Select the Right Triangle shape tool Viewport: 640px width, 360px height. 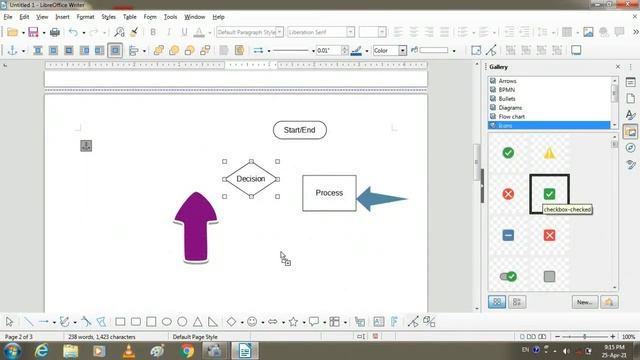coord(213,322)
